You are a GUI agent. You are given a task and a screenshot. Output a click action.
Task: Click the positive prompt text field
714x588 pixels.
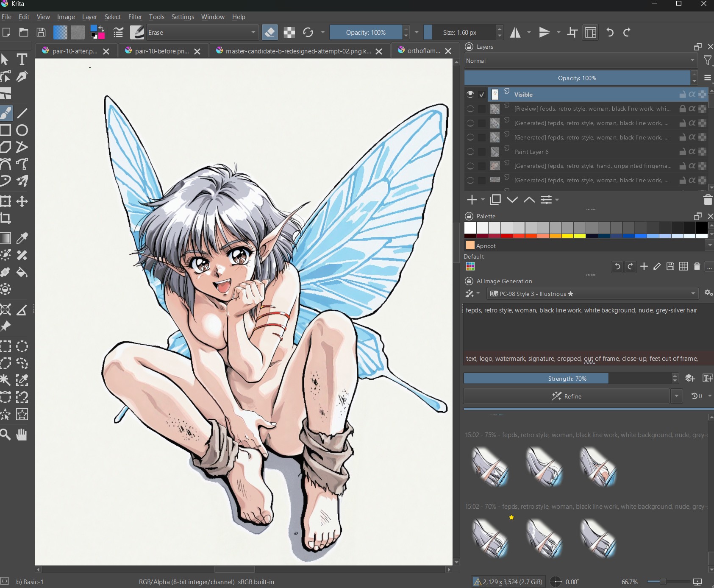point(588,327)
